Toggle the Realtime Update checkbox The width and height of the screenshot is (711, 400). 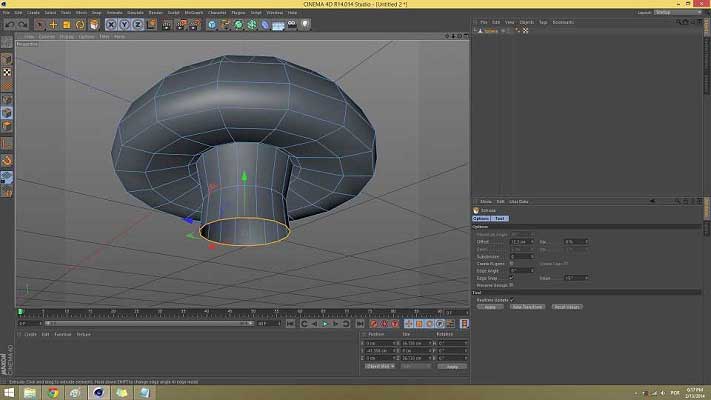[512, 299]
